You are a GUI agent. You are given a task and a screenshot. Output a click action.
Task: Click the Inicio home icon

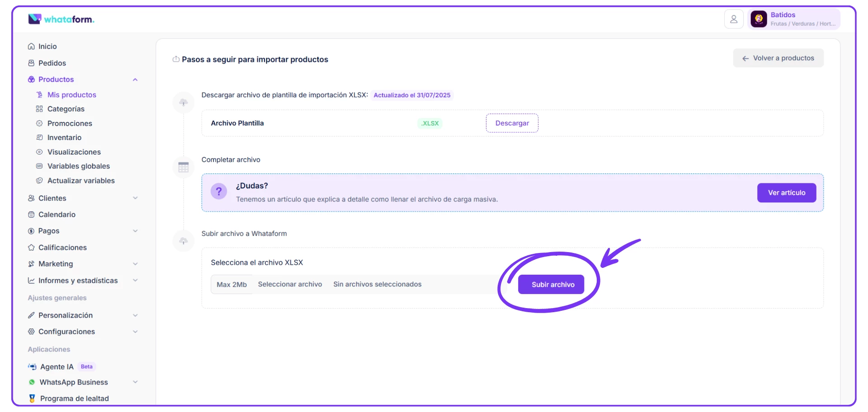pyautogui.click(x=31, y=47)
